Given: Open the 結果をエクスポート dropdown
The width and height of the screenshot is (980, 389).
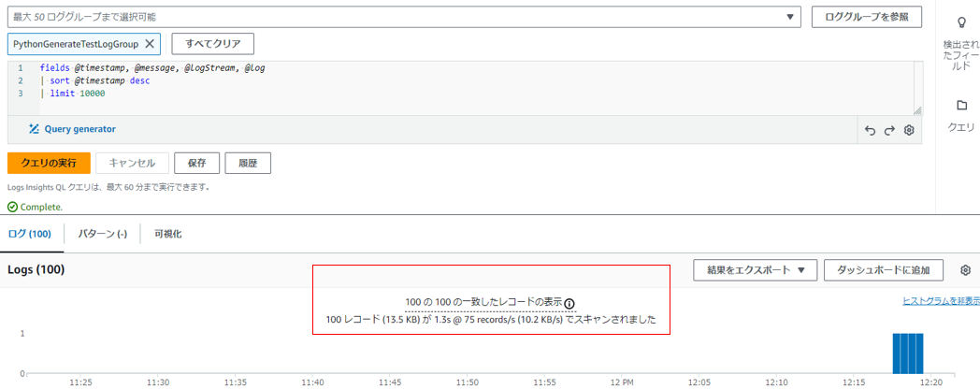Looking at the screenshot, I should click(x=753, y=270).
